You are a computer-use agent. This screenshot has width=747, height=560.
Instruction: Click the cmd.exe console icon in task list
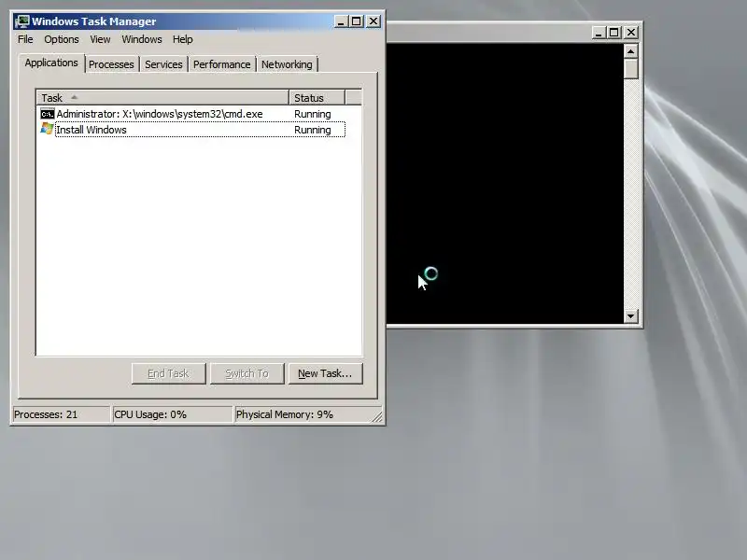[x=48, y=114]
